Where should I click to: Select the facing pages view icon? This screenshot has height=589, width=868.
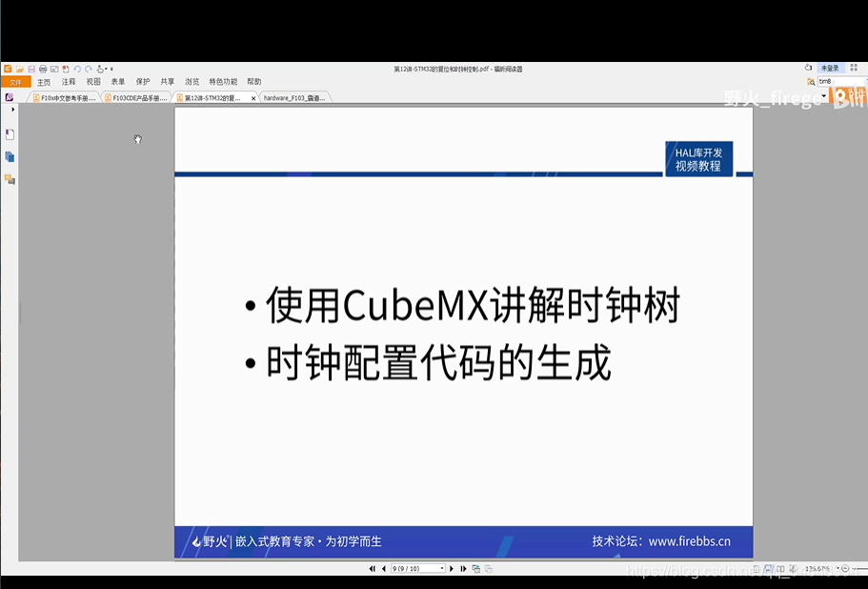click(780, 569)
